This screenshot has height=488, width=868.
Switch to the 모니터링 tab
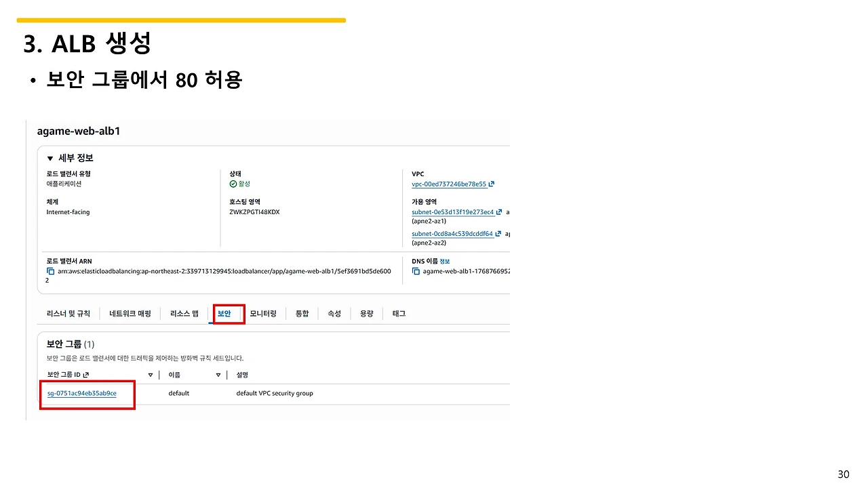263,313
